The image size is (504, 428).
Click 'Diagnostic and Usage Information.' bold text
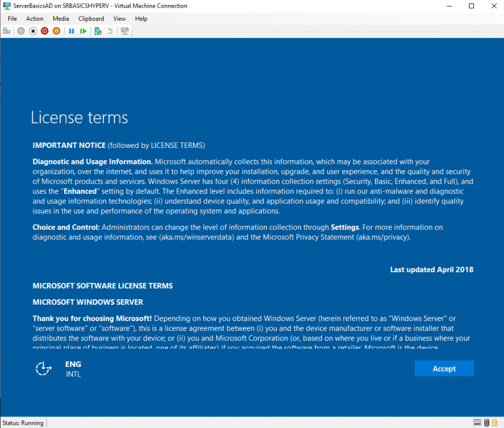point(93,162)
